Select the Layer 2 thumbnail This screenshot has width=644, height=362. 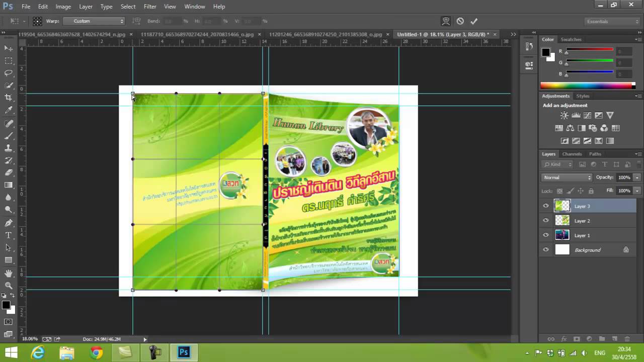[x=562, y=220]
